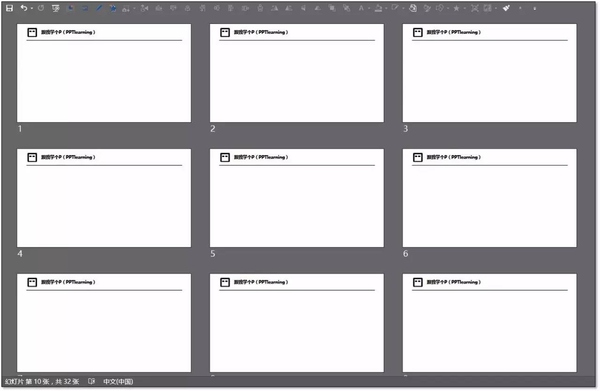Click the spell check book icon in status bar
The width and height of the screenshot is (600, 391).
coord(91,381)
